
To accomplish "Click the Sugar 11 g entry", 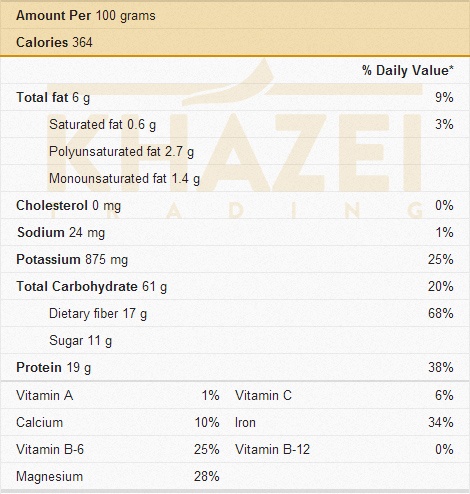I will [x=81, y=340].
